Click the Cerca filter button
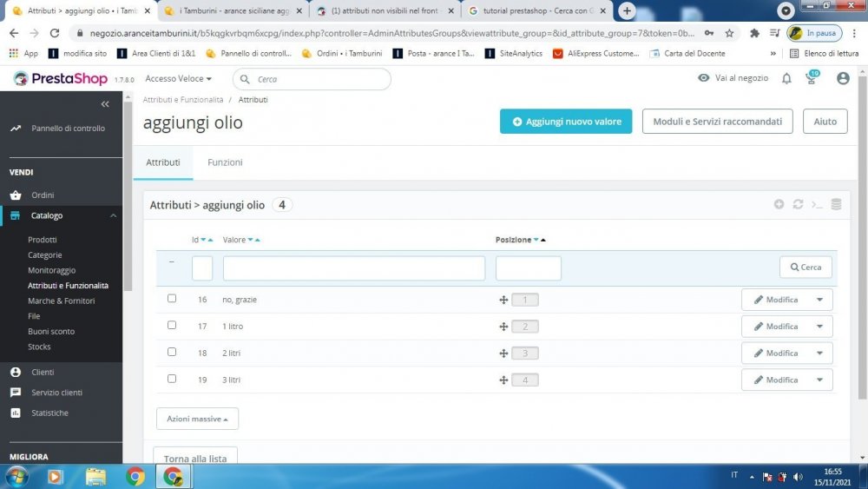868x489 pixels. point(806,267)
